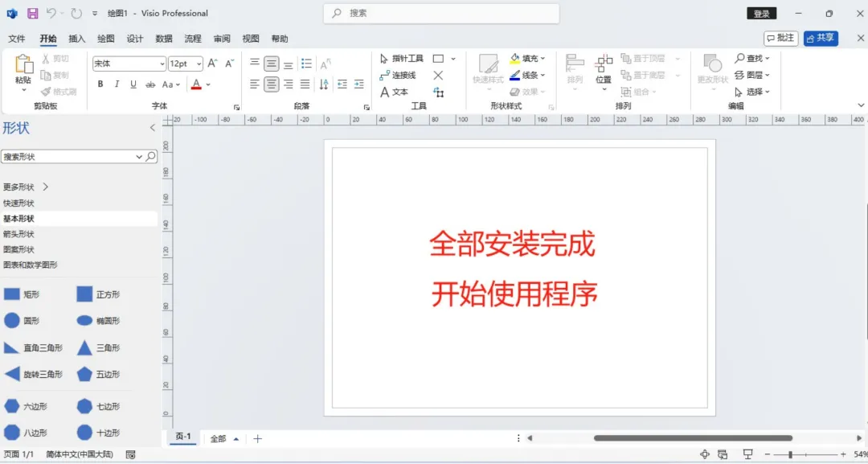Viewport: 868px width, 464px height.
Task: Align text left in paragraph group
Action: [255, 84]
